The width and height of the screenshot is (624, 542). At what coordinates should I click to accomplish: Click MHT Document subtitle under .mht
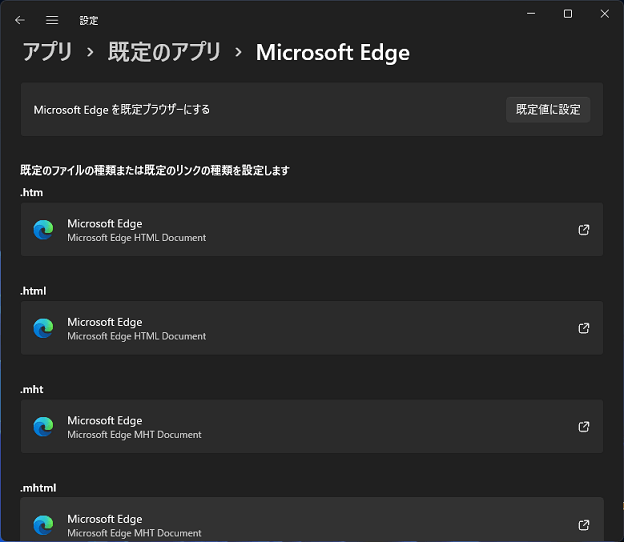point(134,435)
